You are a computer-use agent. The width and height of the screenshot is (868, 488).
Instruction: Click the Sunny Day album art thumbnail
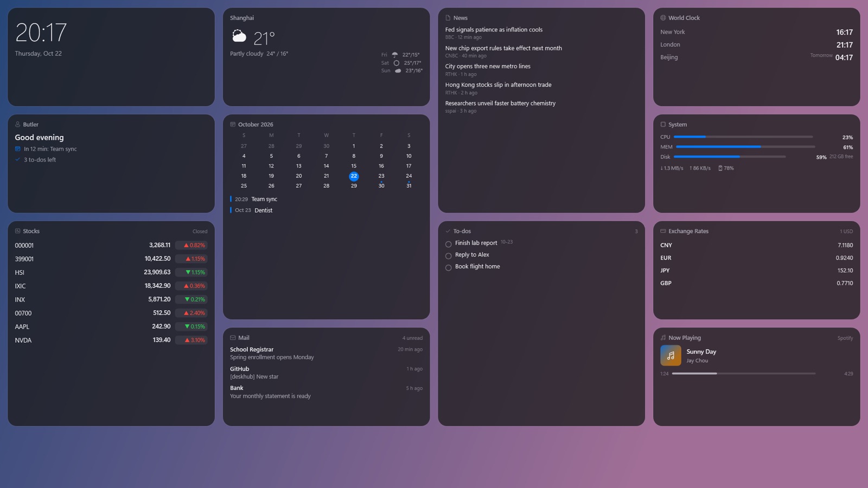[671, 356]
